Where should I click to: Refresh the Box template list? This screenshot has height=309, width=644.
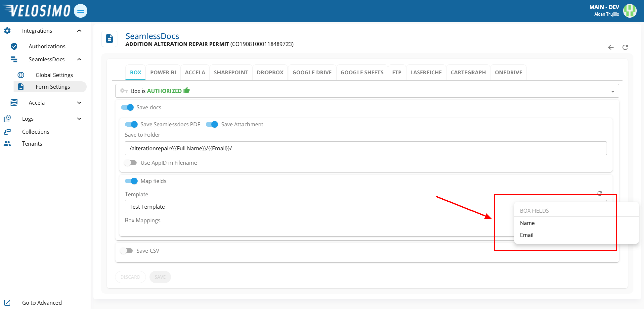coord(600,194)
